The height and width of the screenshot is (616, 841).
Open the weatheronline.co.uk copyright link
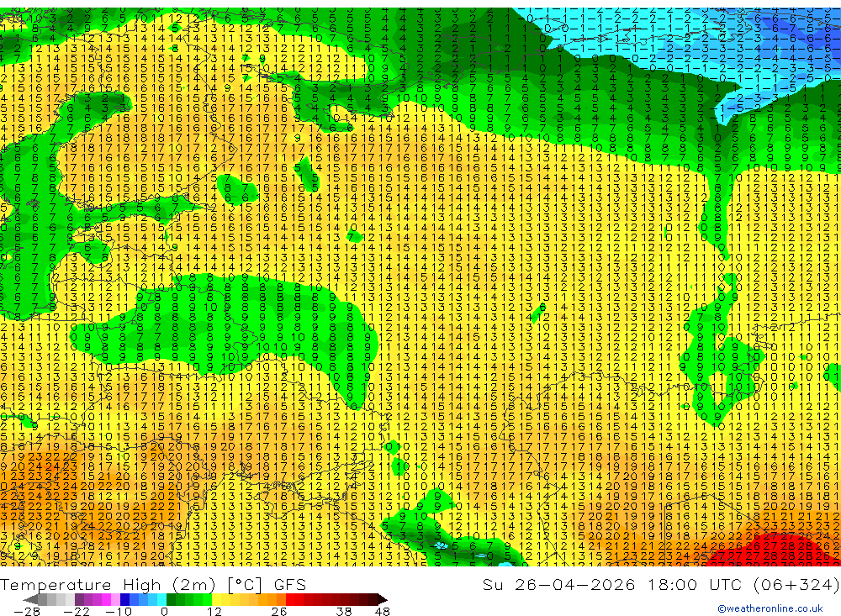(770, 608)
